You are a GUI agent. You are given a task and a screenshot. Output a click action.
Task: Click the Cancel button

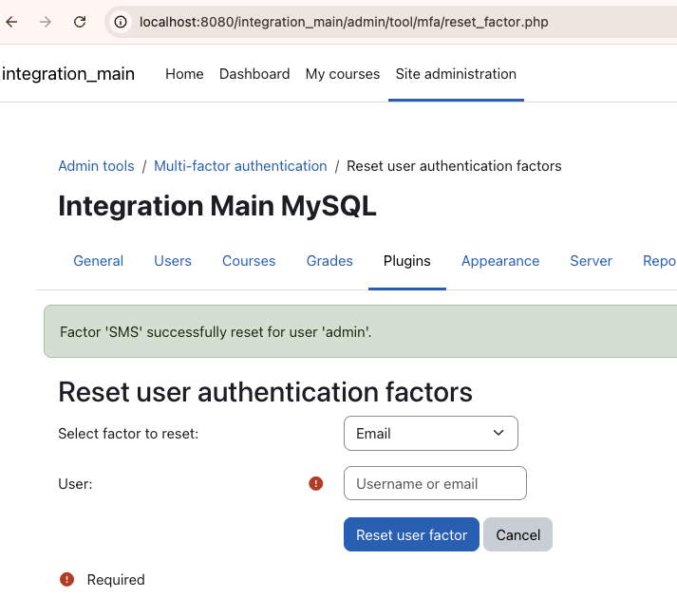517,534
